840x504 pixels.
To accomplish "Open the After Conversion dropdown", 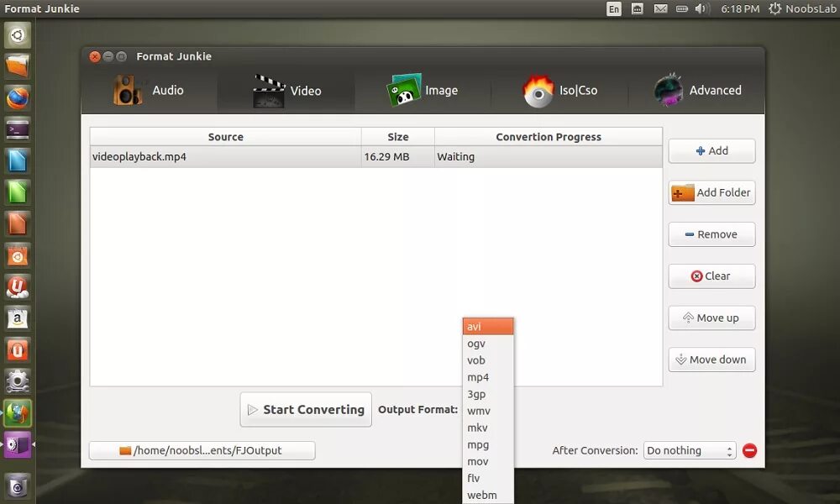I will click(x=690, y=451).
